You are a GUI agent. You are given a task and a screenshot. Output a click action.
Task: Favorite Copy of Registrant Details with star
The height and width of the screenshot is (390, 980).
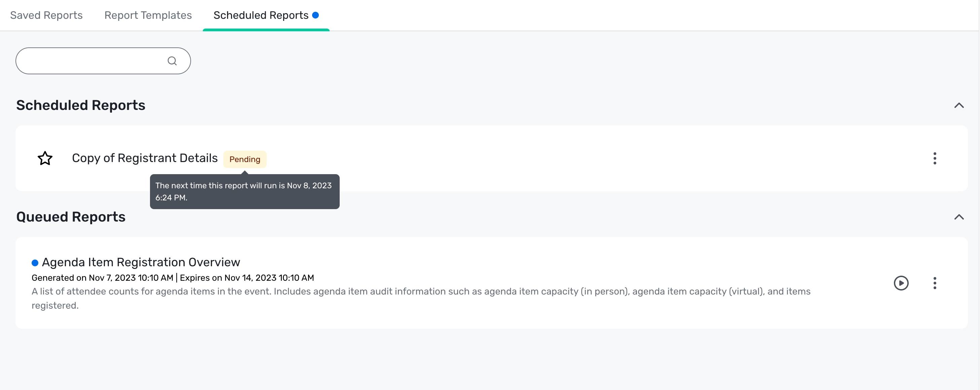(45, 158)
